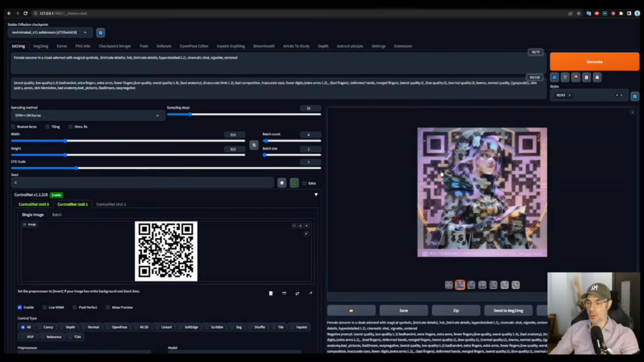
Task: Open the Extras tab
Action: pos(62,47)
